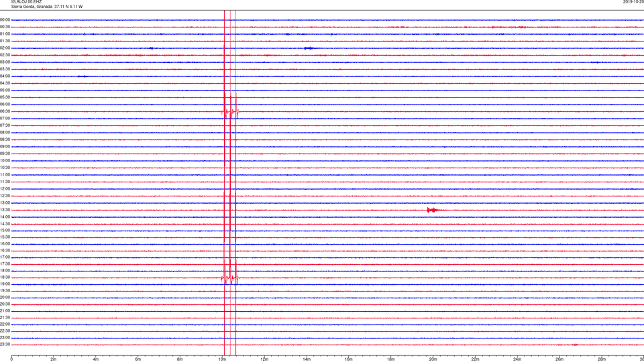644x362 pixels.
Task: Select the 23:30 trace label
Action: 5,345
